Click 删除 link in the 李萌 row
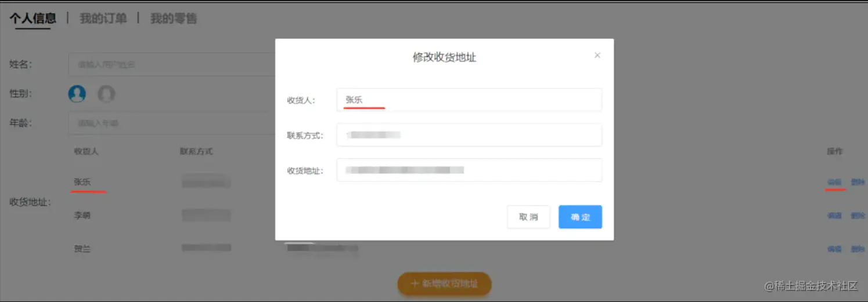The width and height of the screenshot is (868, 302). click(x=858, y=216)
